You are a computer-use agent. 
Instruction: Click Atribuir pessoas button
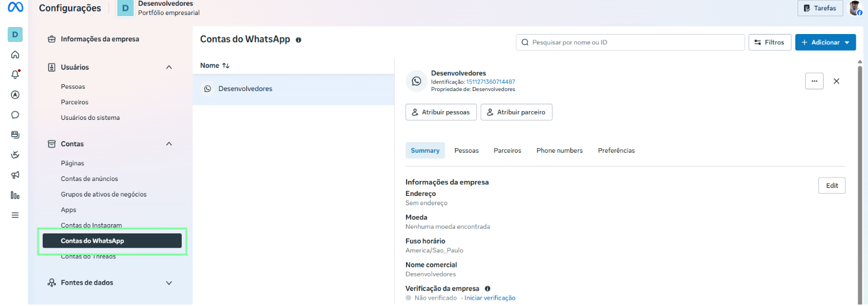pyautogui.click(x=441, y=112)
